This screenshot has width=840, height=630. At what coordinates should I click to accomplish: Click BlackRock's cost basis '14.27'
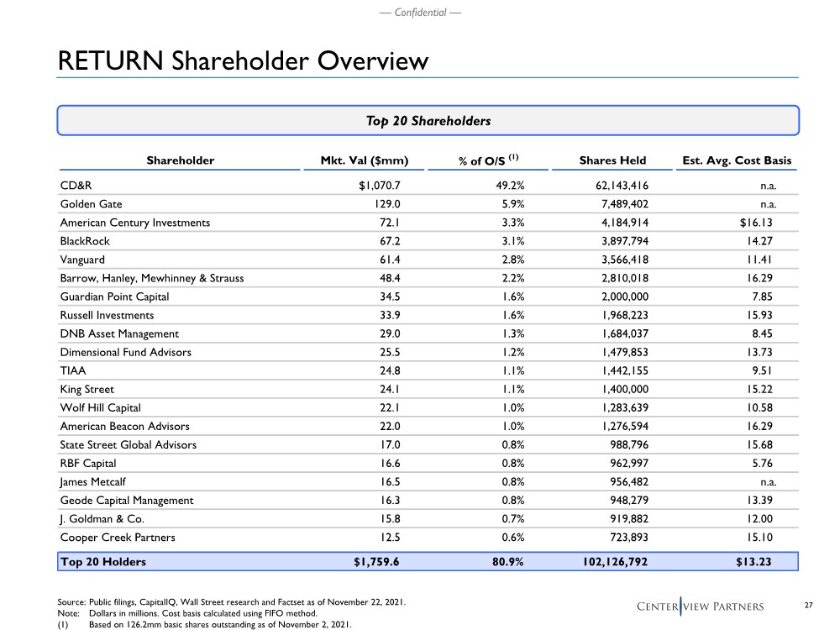759,241
